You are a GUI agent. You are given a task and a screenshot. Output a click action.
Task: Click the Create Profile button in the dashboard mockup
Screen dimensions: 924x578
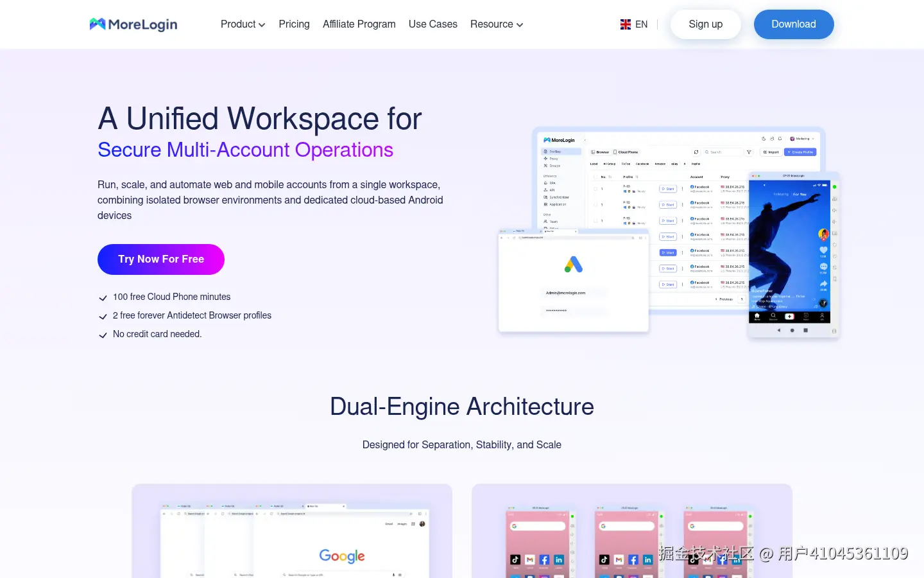click(800, 152)
